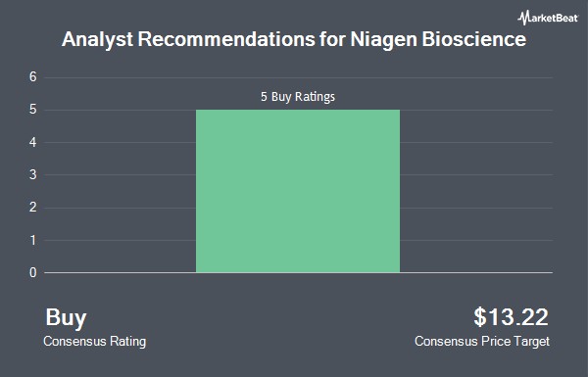
Task: Click the MarketBeat logo
Action: (x=548, y=18)
